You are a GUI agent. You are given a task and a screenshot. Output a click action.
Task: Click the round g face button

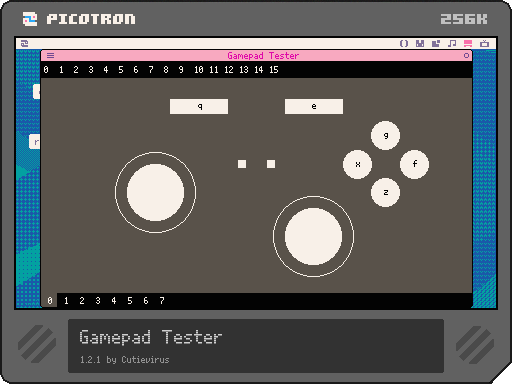click(386, 135)
